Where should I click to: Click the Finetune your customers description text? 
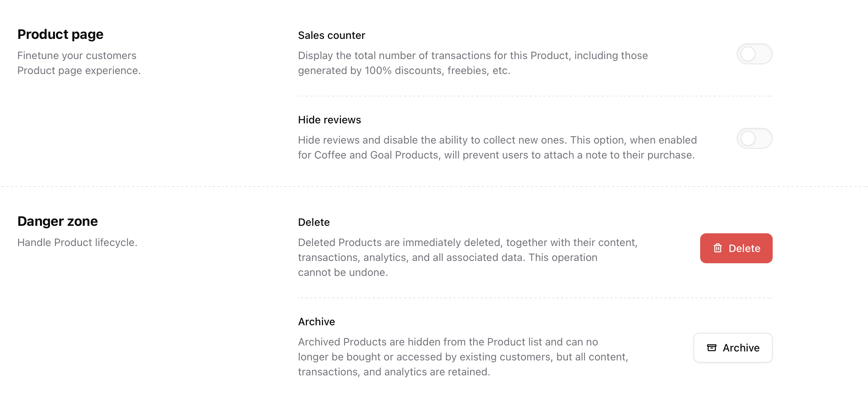point(79,63)
